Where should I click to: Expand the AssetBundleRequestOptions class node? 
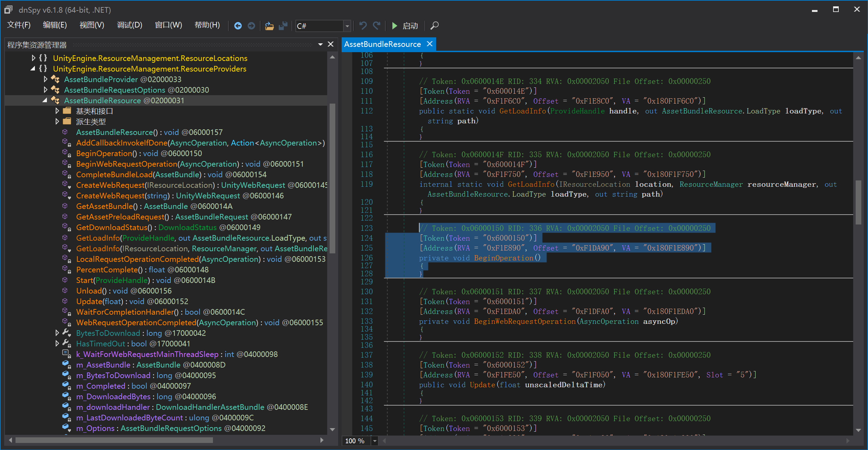(45, 90)
